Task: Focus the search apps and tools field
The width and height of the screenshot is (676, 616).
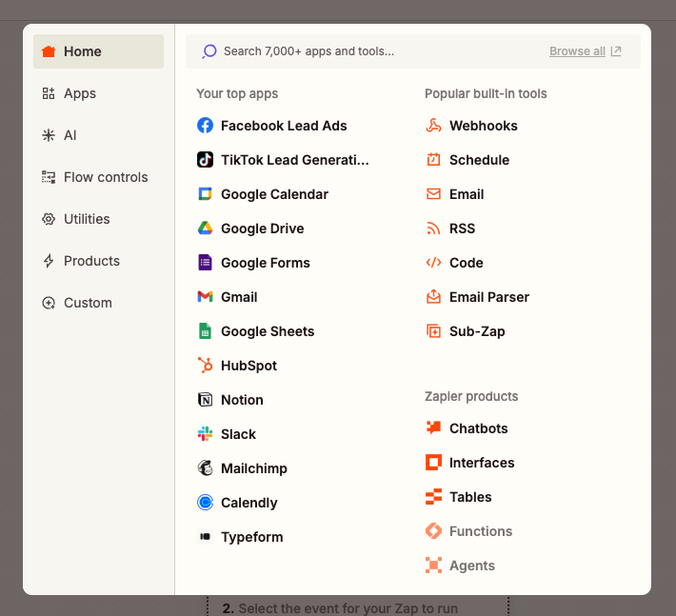Action: click(x=371, y=51)
